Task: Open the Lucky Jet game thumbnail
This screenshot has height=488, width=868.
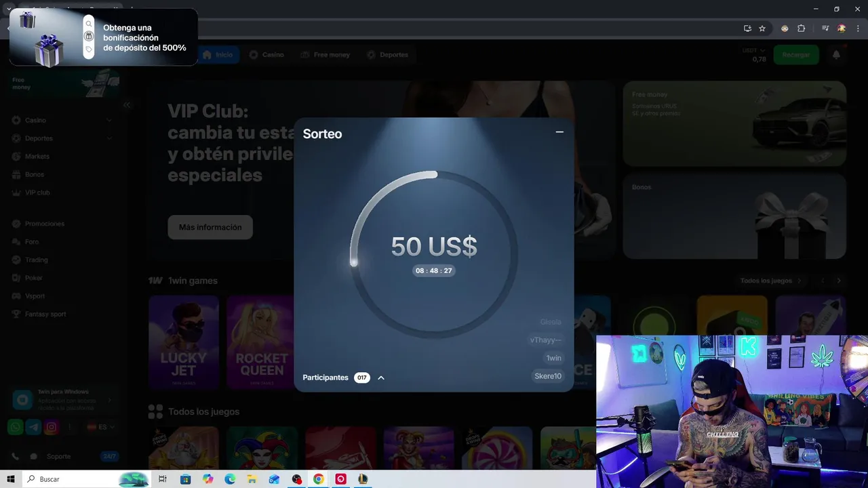Action: [x=184, y=342]
